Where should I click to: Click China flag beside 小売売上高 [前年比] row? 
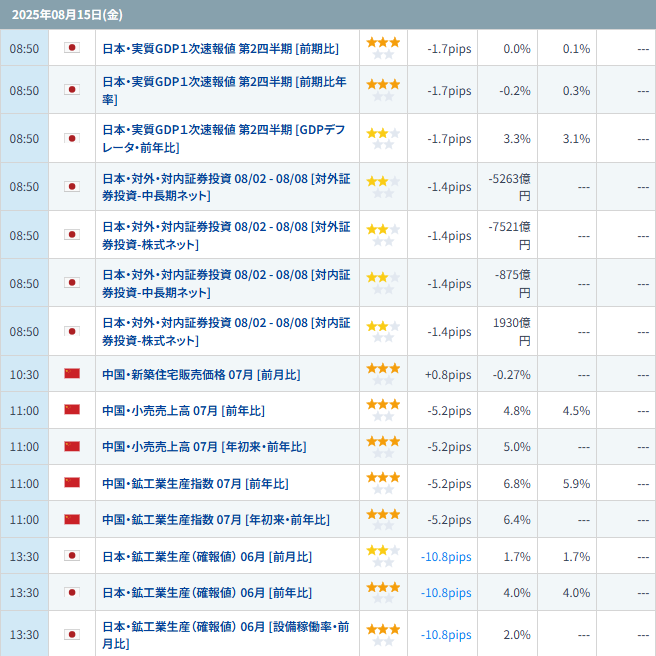click(71, 410)
